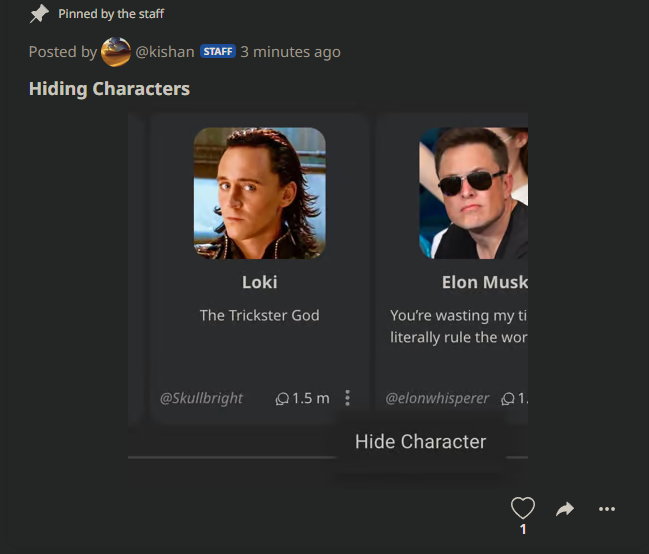The height and width of the screenshot is (554, 649).
Task: Open the Elon Musk character image
Action: (474, 193)
